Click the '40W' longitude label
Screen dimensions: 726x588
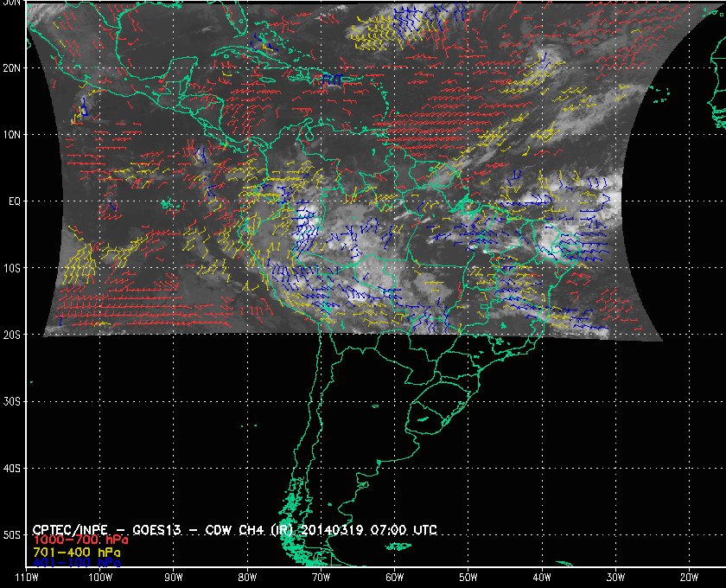[x=542, y=578]
